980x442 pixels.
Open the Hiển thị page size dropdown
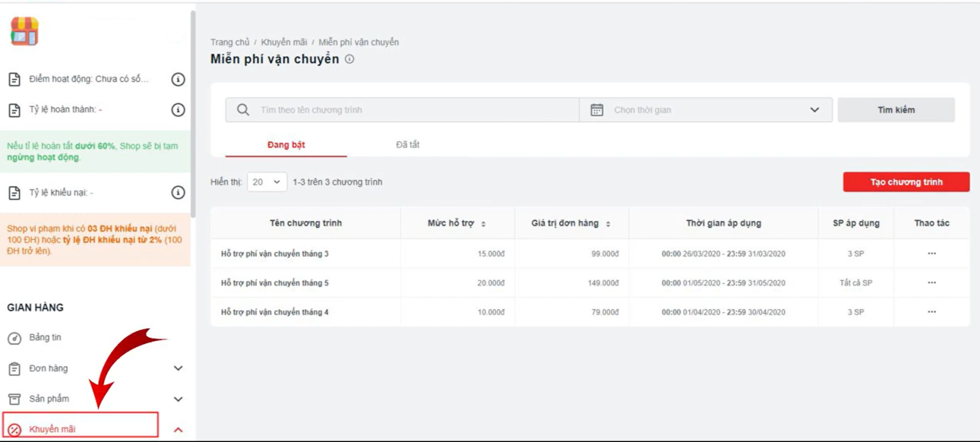(266, 182)
